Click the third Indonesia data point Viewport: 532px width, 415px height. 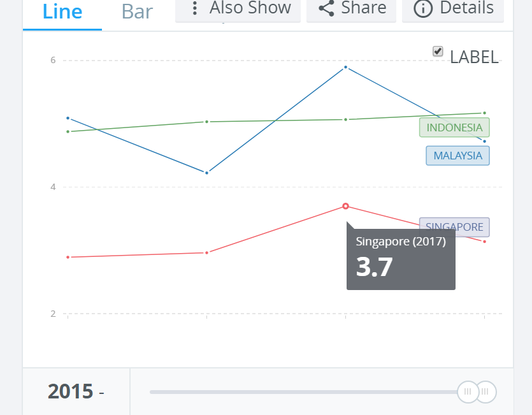[x=346, y=120]
